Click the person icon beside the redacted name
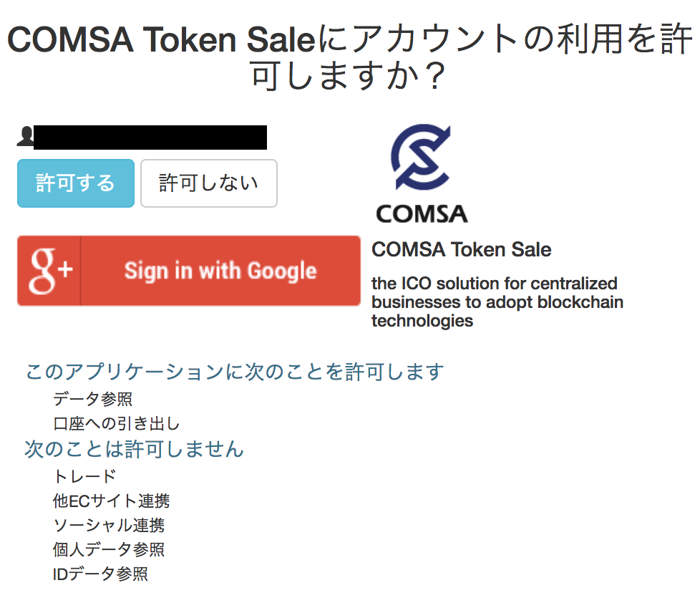Viewport: 700px width, 603px height. 26,136
